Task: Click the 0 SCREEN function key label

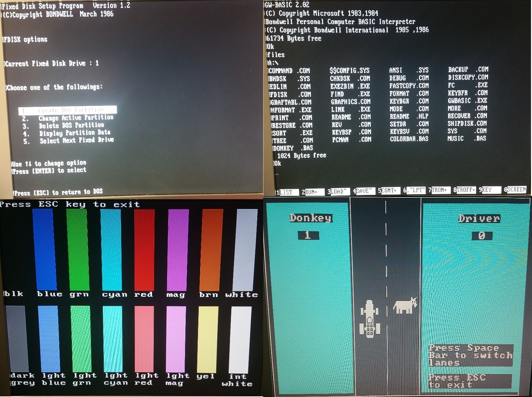Action: (515, 190)
